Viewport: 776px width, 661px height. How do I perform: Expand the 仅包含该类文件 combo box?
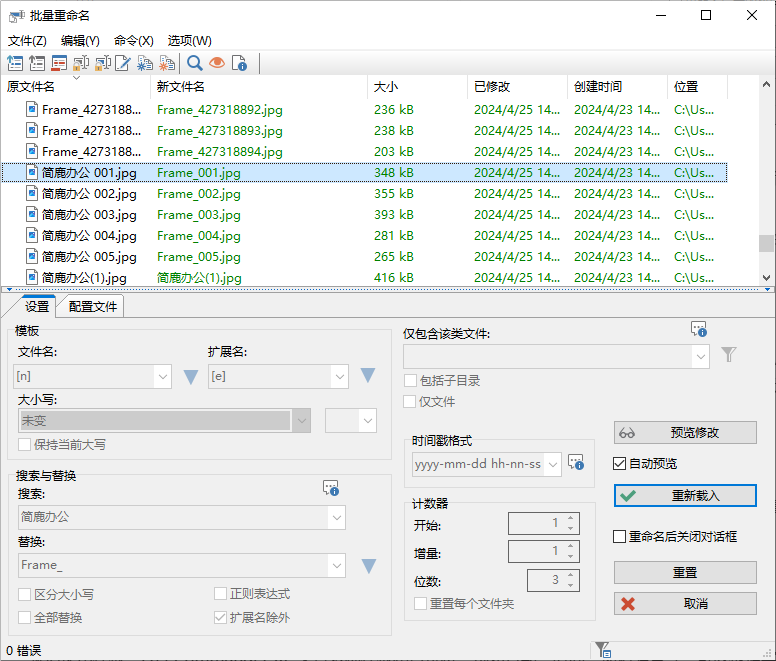tap(700, 356)
